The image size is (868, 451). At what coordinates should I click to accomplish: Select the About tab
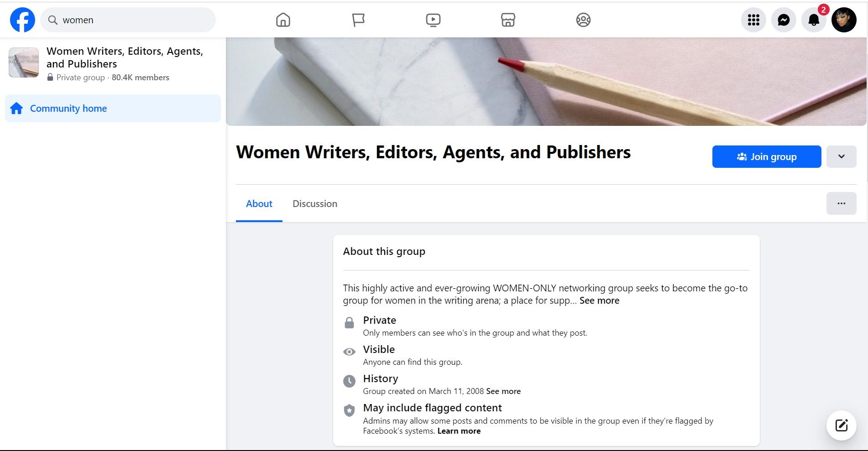tap(259, 203)
